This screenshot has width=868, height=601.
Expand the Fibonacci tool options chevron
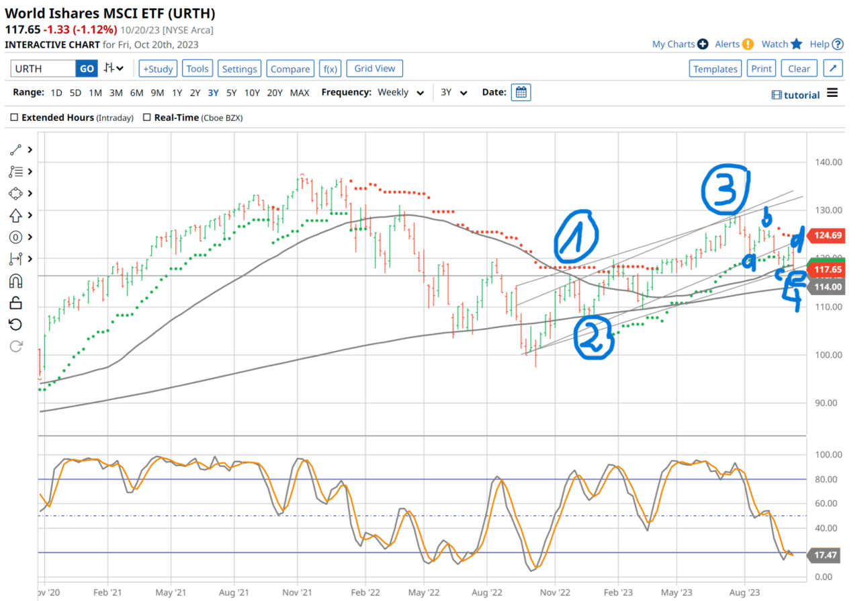(30, 171)
